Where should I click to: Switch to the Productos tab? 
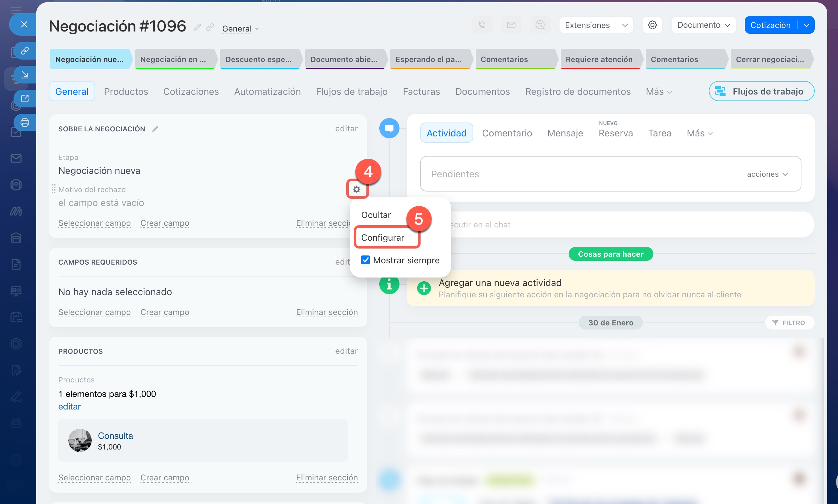point(126,92)
